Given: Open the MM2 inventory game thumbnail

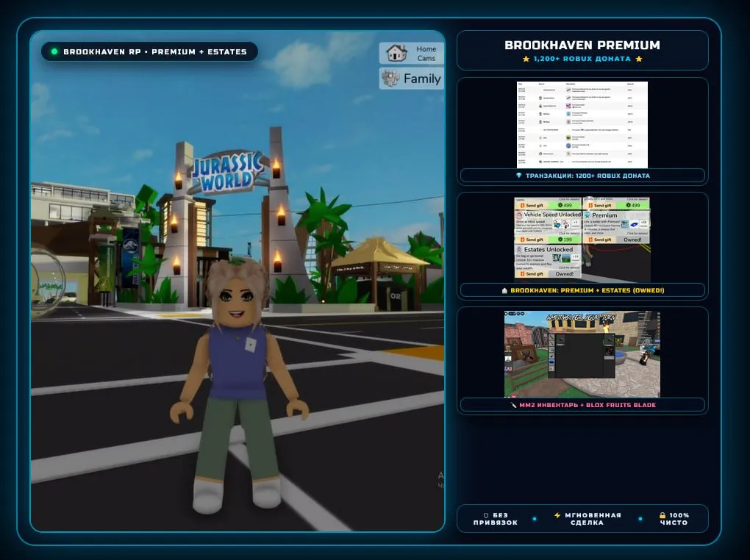Looking at the screenshot, I should click(x=582, y=354).
